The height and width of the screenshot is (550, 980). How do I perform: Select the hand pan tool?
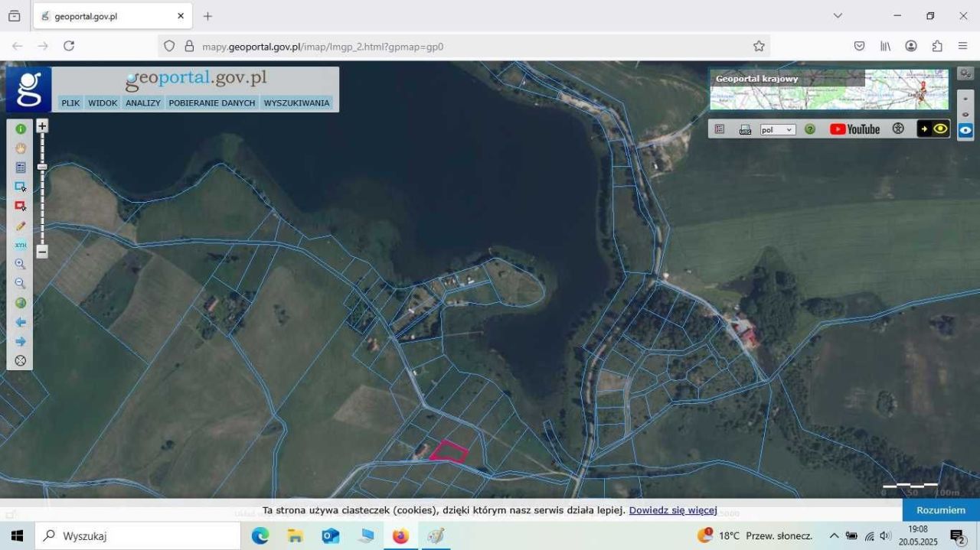tap(21, 148)
